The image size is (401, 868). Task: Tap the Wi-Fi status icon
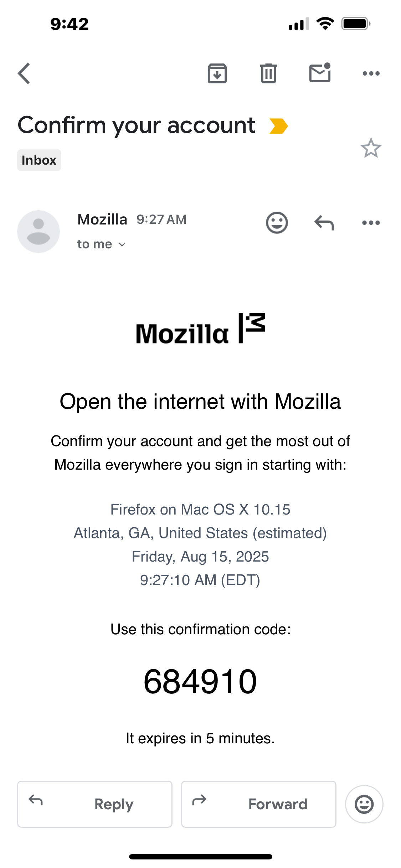(x=325, y=24)
